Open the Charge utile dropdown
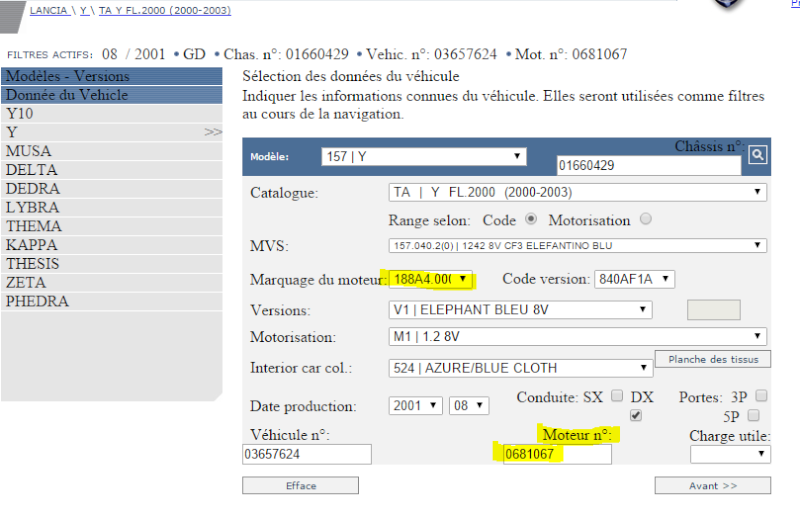 730,454
